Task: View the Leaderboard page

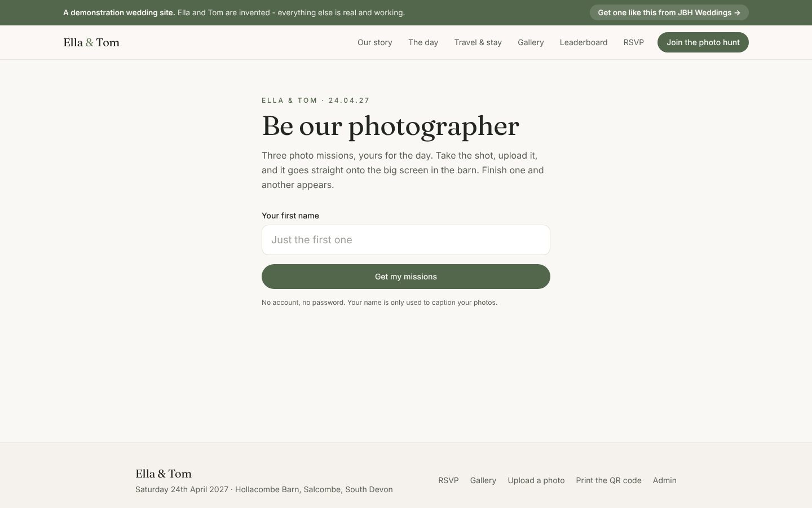Action: point(584,42)
